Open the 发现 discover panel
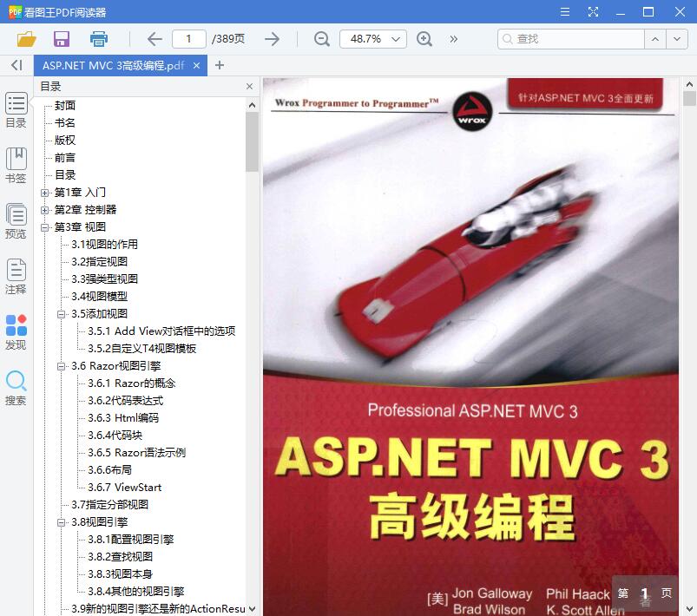Screen dimensions: 697x616 click(x=16, y=332)
